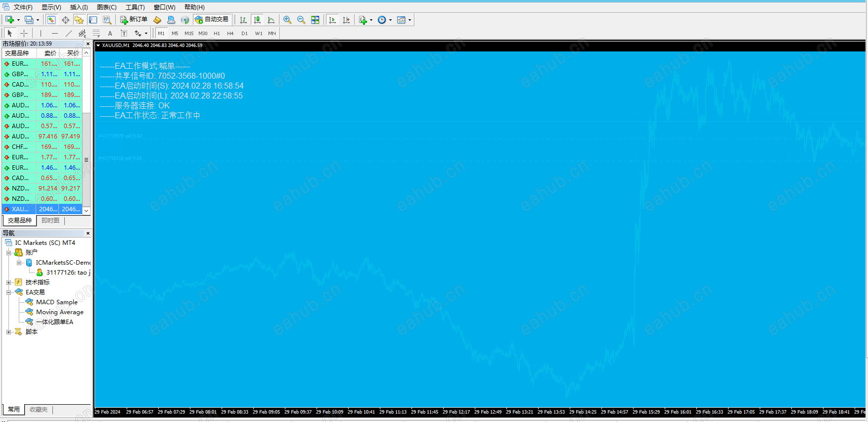Switch chart to line chart icon
Image resolution: width=868 pixels, height=422 pixels.
[271, 20]
